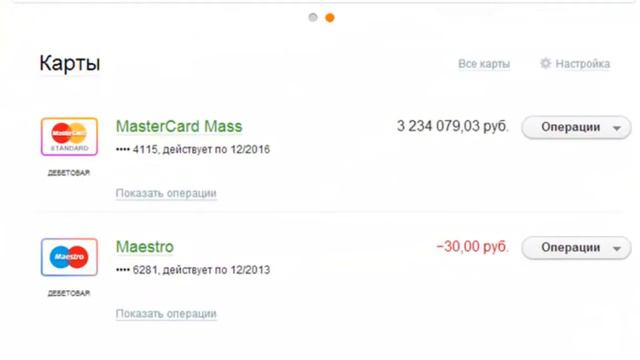
Task: Show operations under the Maestro card
Action: (166, 314)
